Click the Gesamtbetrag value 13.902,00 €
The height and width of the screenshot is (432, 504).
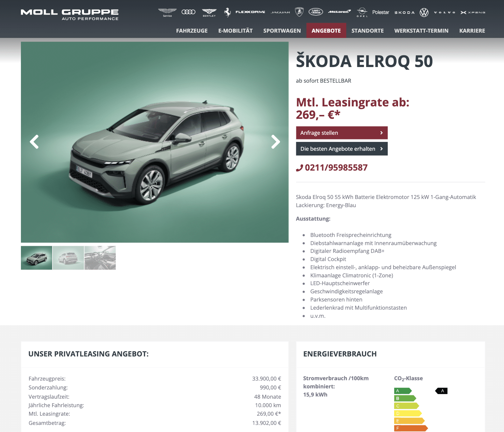[267, 423]
